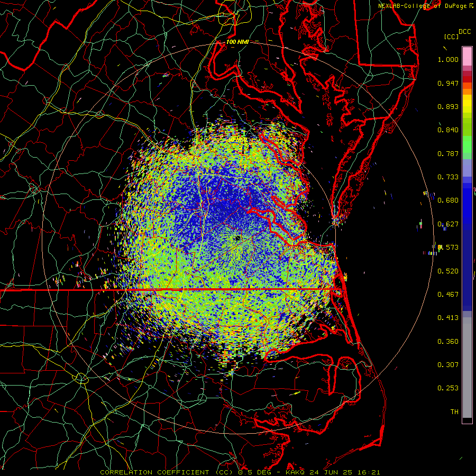Click the 0.413 legend value
Viewport: 476px width, 476px height.
click(448, 318)
